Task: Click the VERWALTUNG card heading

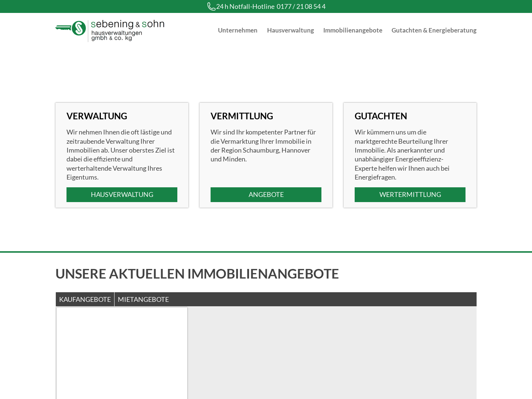Action: coord(97,116)
